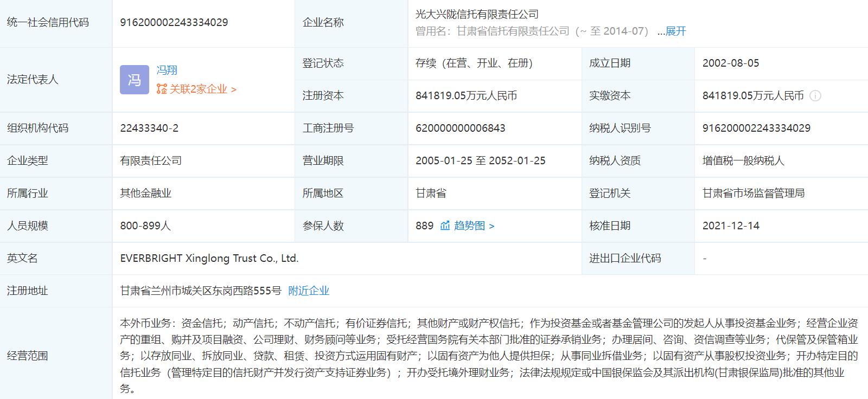Expand former names with 展开
868x399 pixels.
tap(675, 31)
